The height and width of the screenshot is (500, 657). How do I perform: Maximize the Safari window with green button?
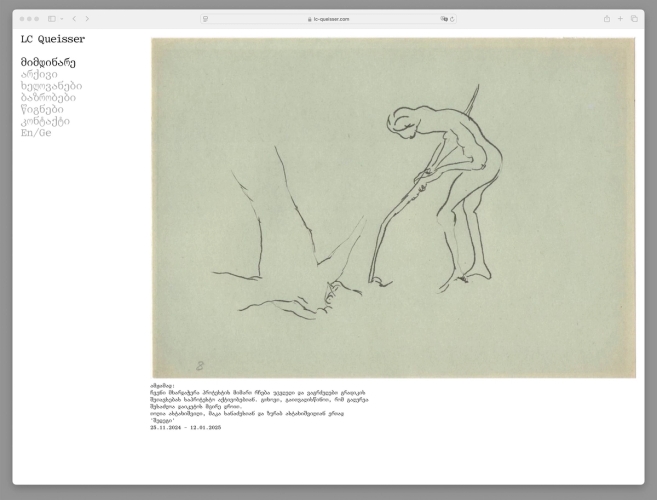36,19
